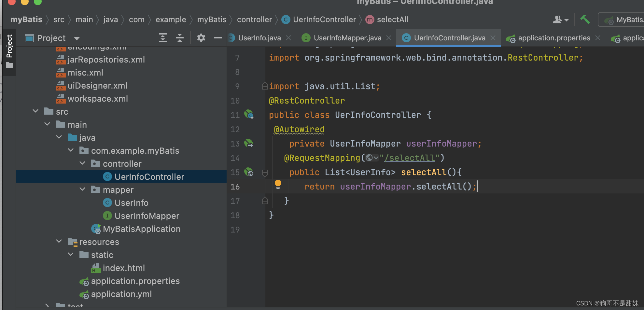Close the UerInfoController.java tab
The width and height of the screenshot is (644, 310).
click(x=493, y=38)
